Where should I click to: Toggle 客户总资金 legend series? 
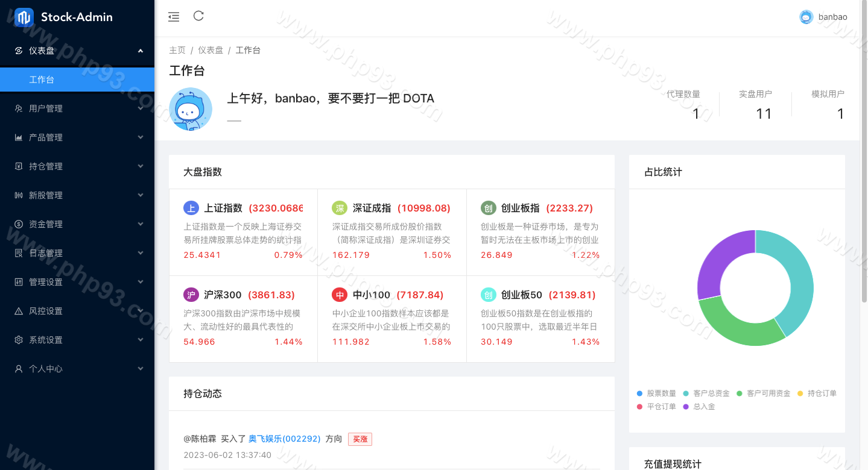pos(706,393)
